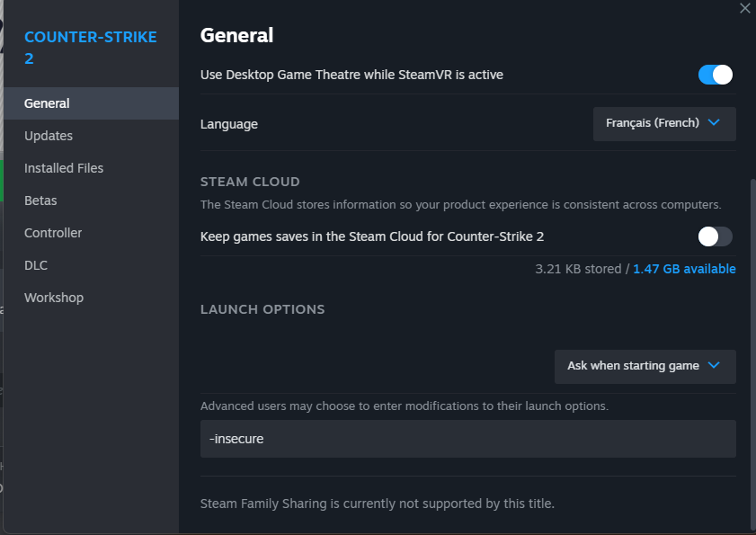Screen dimensions: 756x535
Task: Select the General settings tab
Action: tap(47, 103)
